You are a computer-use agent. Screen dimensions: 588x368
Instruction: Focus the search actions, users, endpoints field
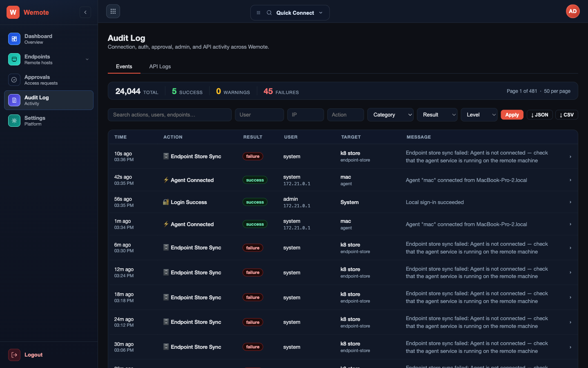click(x=170, y=115)
